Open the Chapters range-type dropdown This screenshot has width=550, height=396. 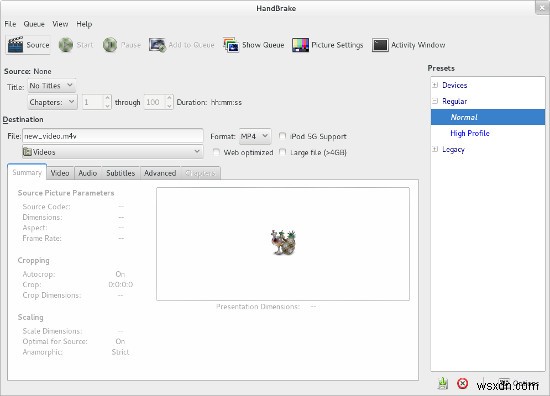pos(52,102)
